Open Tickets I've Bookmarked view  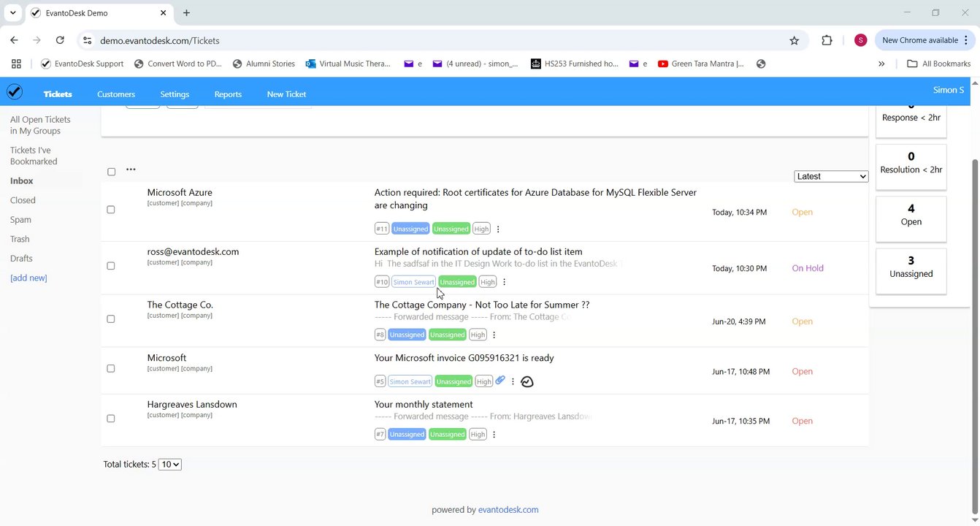click(34, 156)
